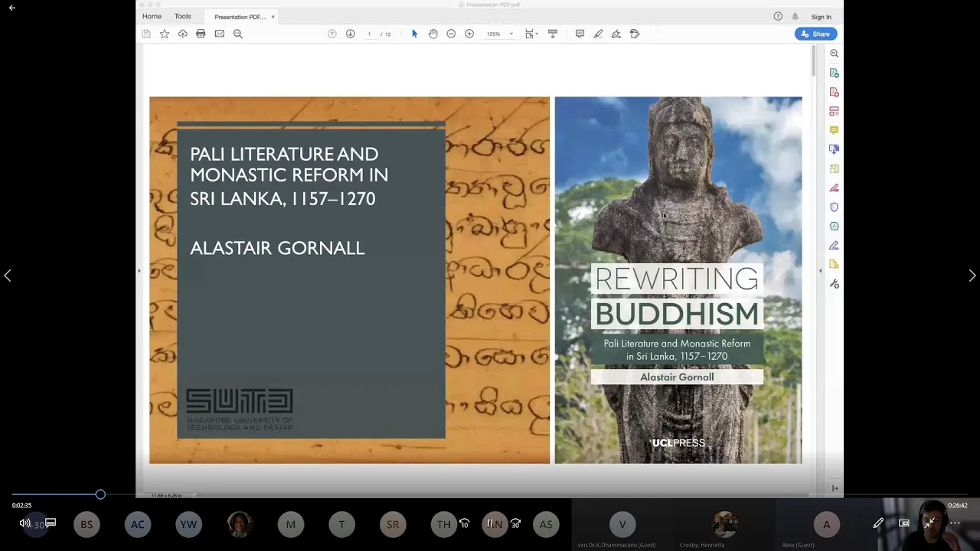Toggle picture-in-picture mode icon
Screen dimensions: 980x551
pos(904,523)
